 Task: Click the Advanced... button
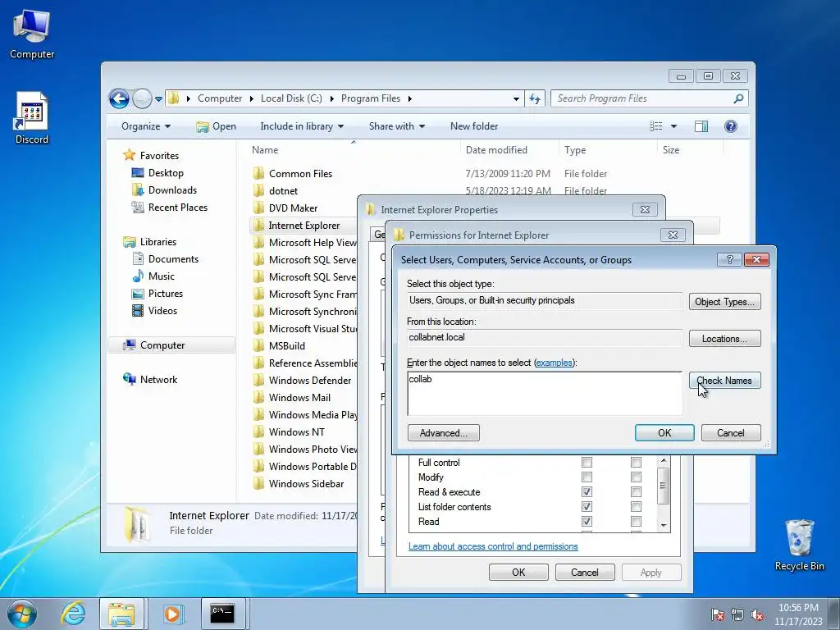[x=443, y=433]
